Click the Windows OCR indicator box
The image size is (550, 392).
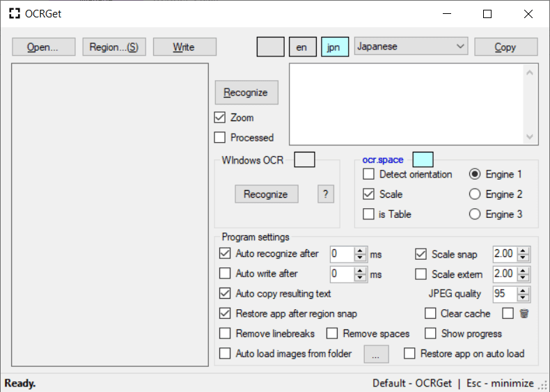[x=304, y=160]
